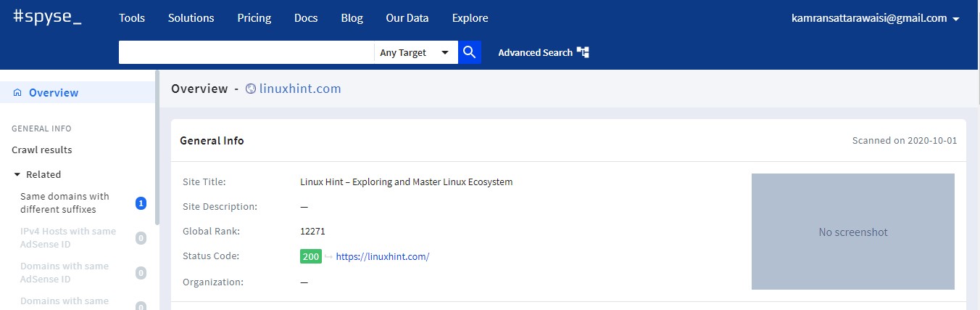
Task: Click the redirect arrow beside status code
Action: point(328,256)
